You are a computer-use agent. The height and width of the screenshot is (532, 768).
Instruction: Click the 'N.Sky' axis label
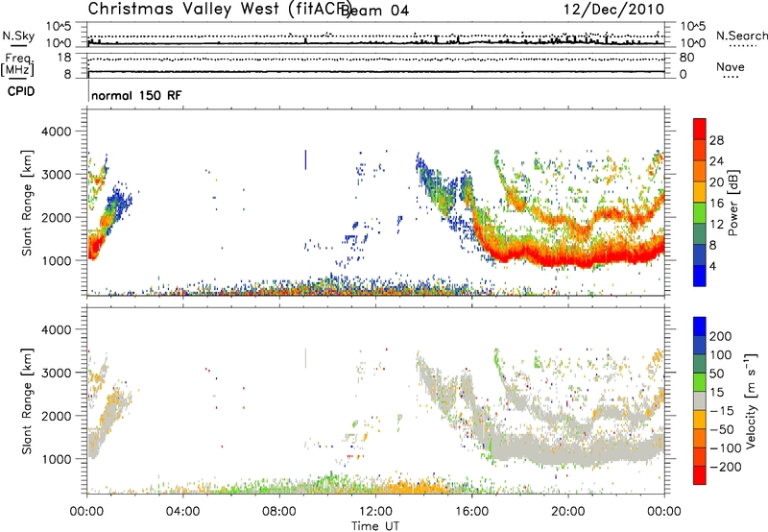point(18,36)
